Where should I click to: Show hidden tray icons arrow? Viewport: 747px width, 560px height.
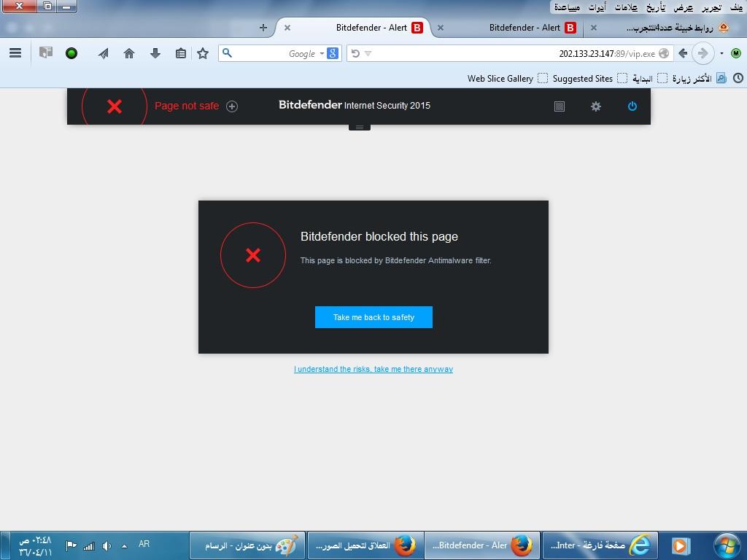click(124, 546)
